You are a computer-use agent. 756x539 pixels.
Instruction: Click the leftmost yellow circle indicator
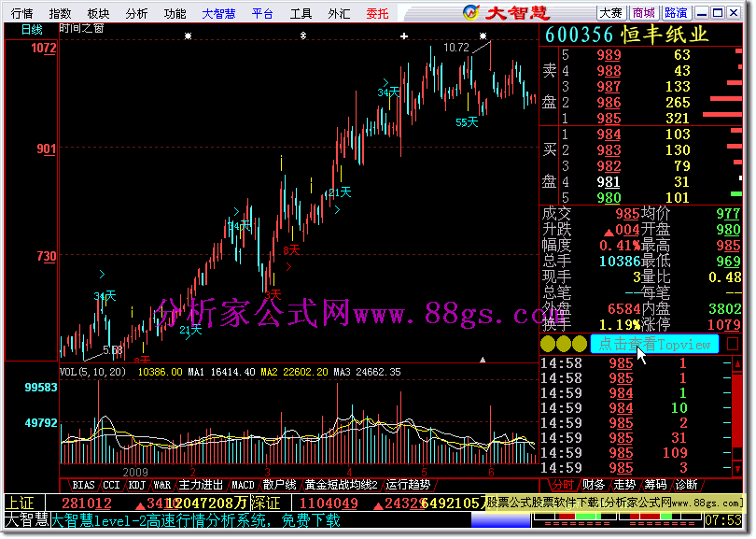click(x=548, y=344)
